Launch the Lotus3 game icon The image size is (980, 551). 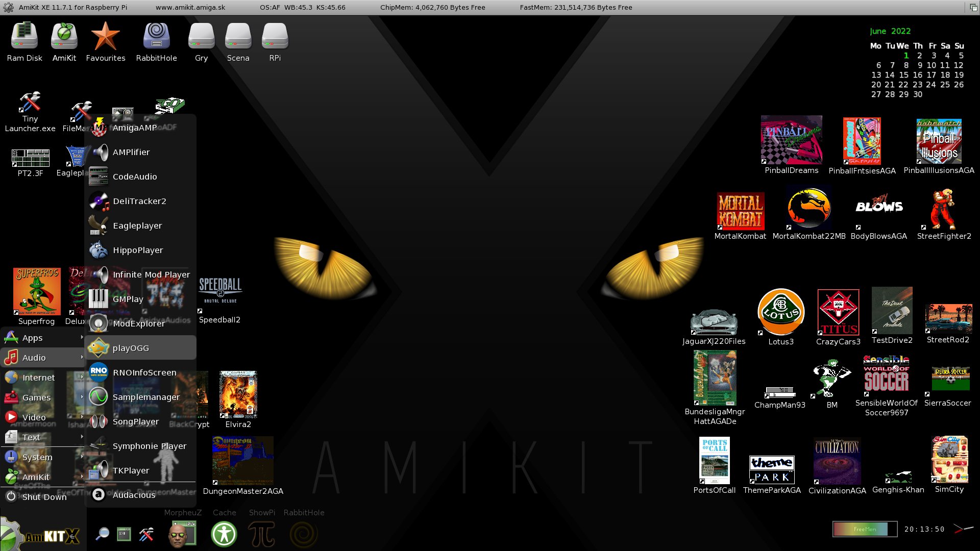(781, 312)
